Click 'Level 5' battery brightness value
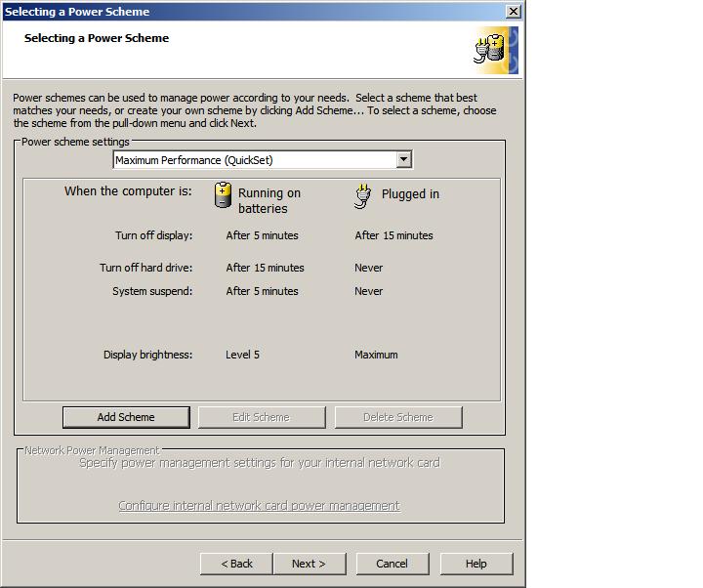This screenshot has height=588, width=703. click(242, 355)
